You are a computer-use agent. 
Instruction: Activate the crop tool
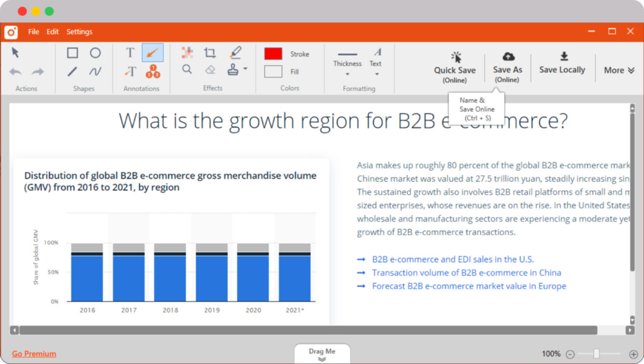coord(210,53)
